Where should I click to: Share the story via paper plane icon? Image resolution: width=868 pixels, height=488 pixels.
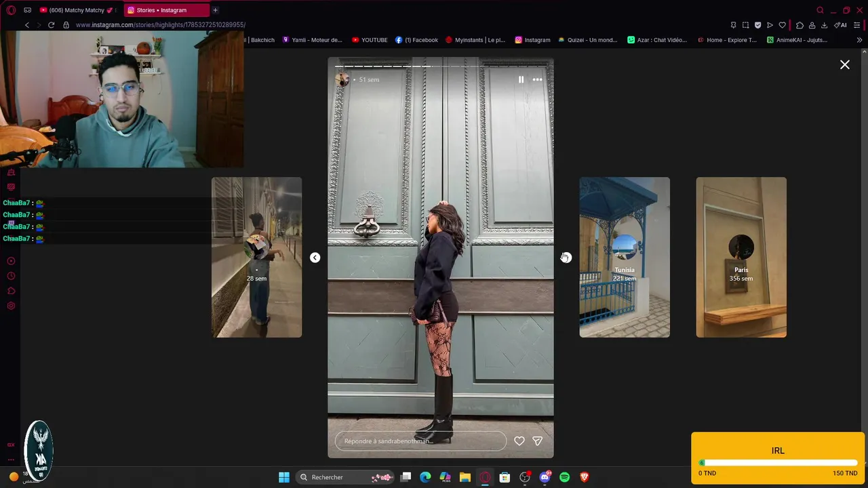538,441
